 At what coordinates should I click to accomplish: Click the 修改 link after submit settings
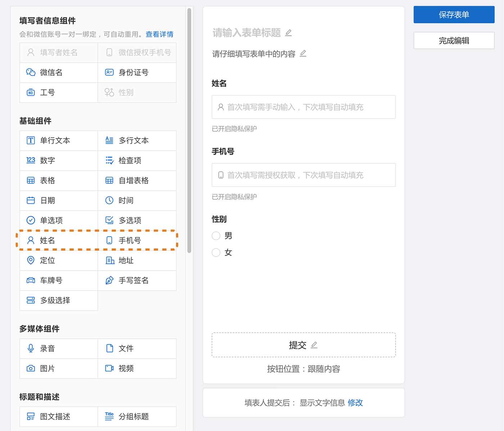click(355, 403)
